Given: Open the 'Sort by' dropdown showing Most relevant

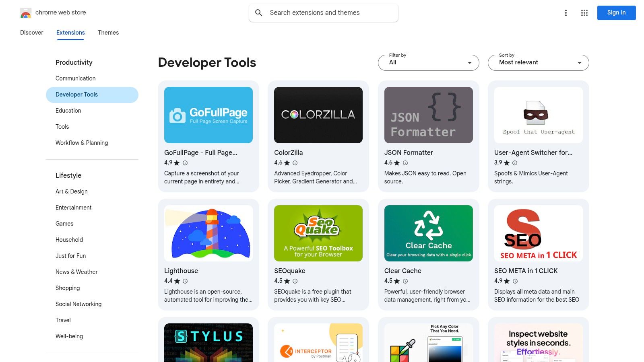Looking at the screenshot, I should [x=538, y=63].
